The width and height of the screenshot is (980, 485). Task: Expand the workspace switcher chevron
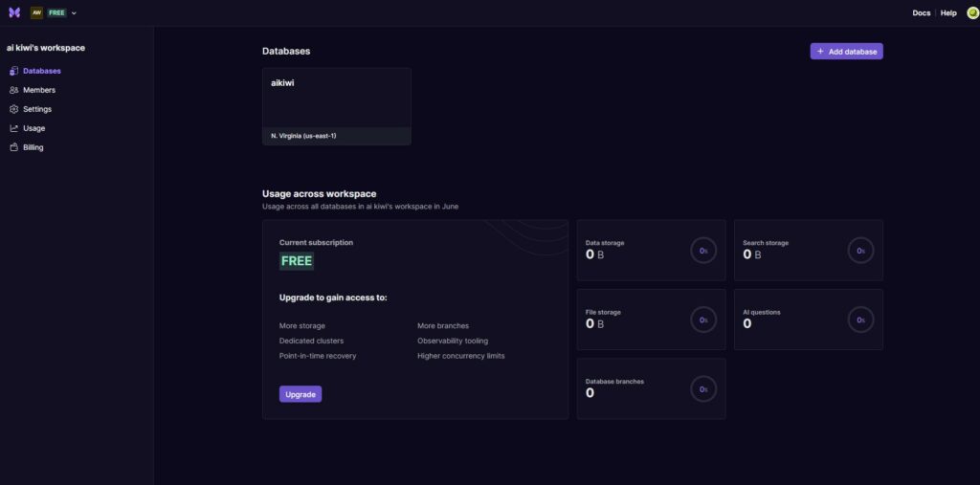pyautogui.click(x=74, y=13)
